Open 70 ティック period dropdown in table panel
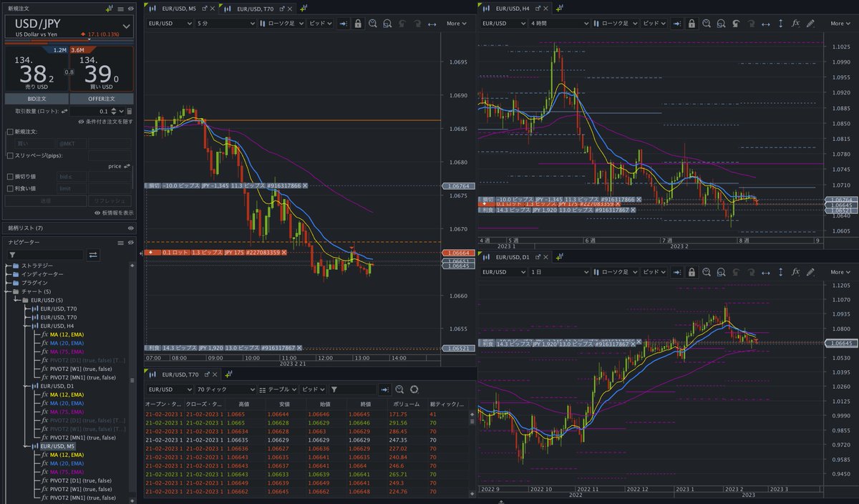This screenshot has width=859, height=504. [225, 389]
